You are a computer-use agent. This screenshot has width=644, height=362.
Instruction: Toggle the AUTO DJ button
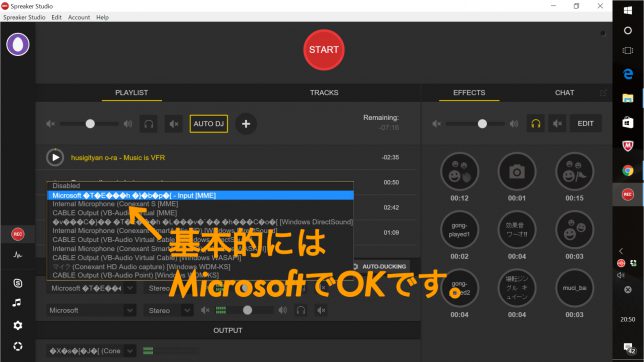tap(209, 124)
